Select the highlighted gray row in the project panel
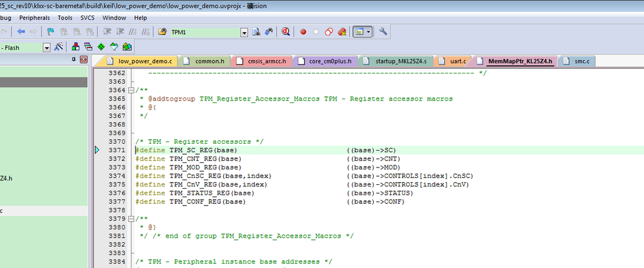Screen dimensions: 644x268 [43, 82]
